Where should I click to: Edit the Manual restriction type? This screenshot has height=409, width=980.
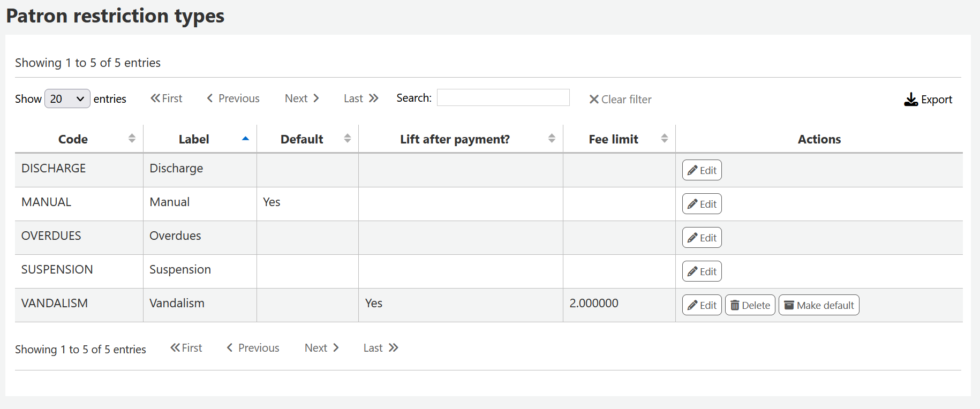click(x=702, y=204)
